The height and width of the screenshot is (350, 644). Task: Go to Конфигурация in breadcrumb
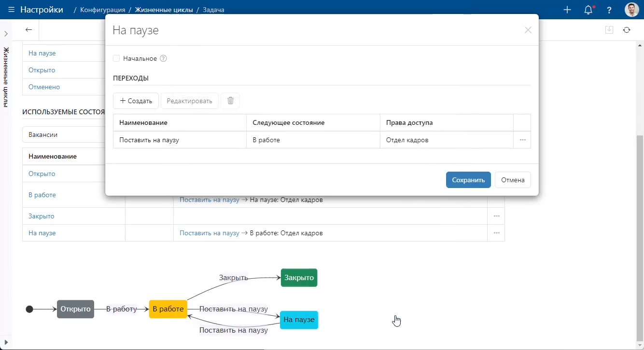[103, 10]
